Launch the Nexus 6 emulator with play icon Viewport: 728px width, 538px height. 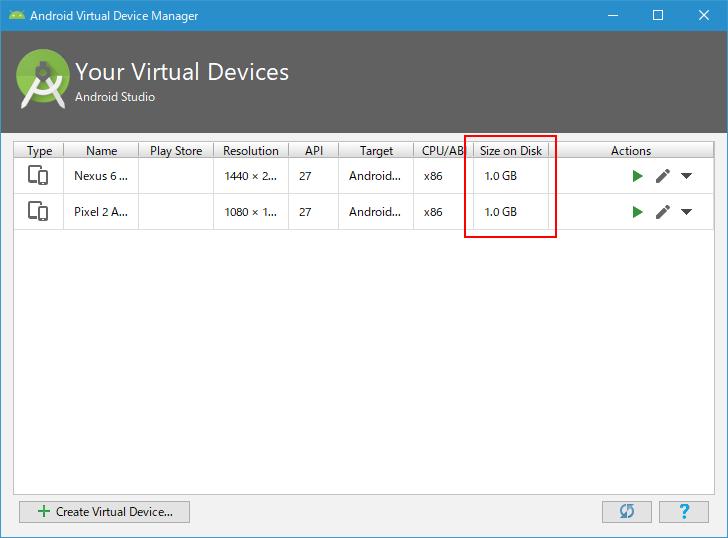pyautogui.click(x=637, y=176)
